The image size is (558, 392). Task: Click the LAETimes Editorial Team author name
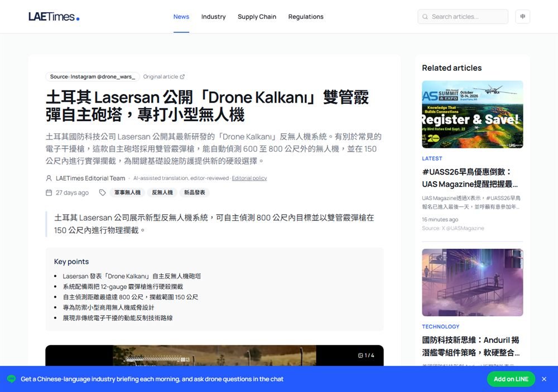click(x=90, y=178)
